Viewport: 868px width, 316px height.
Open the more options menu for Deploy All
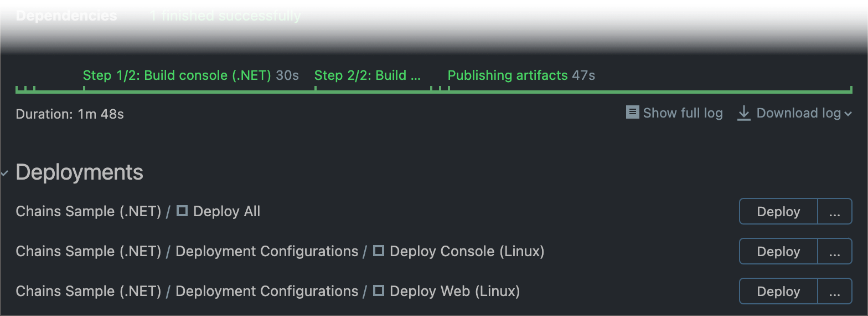[834, 211]
